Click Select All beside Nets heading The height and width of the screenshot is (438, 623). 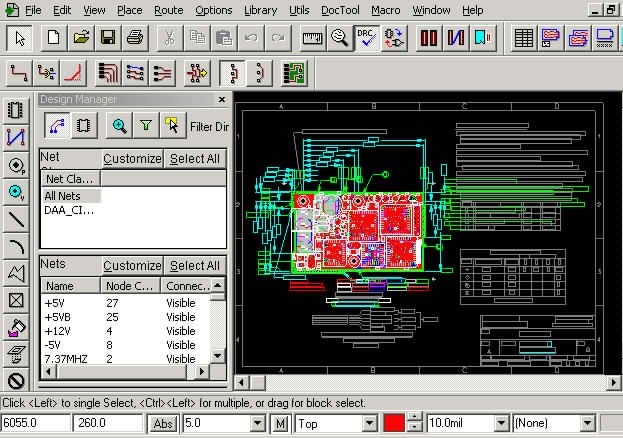[195, 266]
